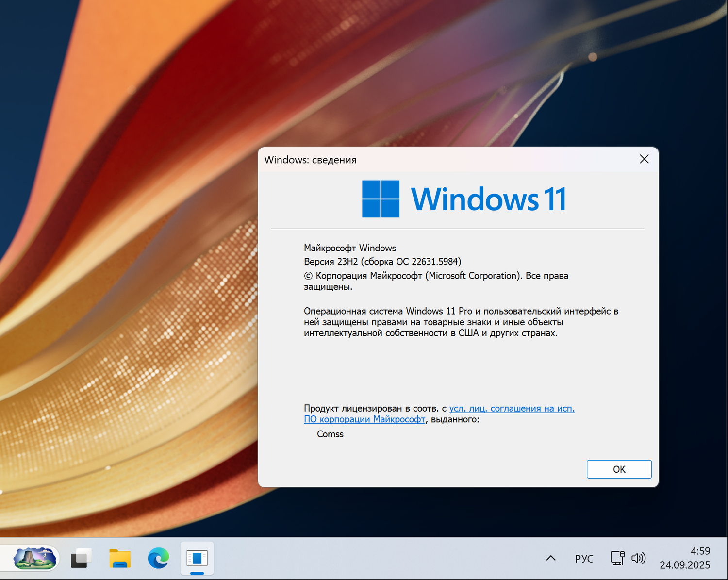Click the ПО корпорации Майкрософт hyperlink
This screenshot has height=580, width=728.
364,419
